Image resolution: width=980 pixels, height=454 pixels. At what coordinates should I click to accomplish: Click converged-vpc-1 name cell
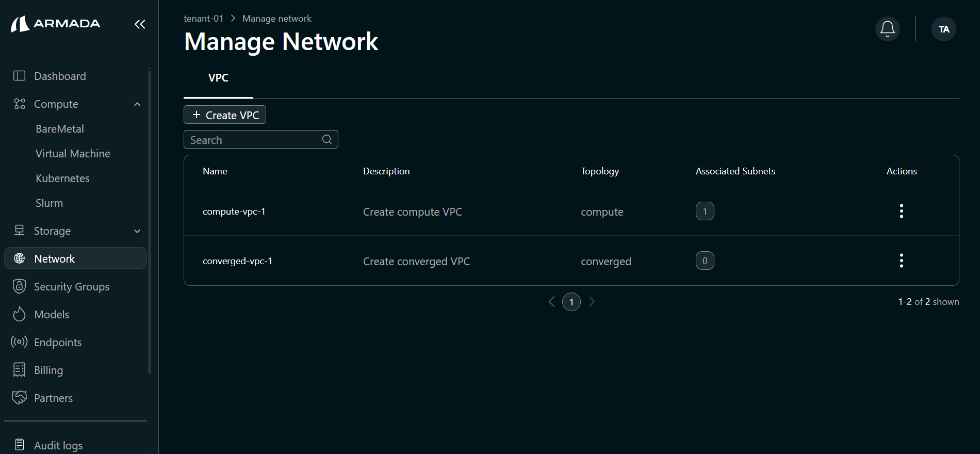point(237,261)
